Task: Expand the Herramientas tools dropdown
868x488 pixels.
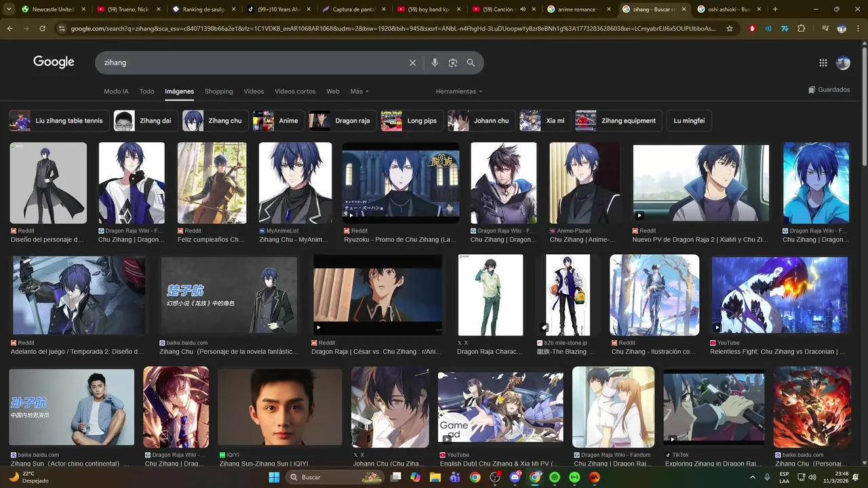Action: pyautogui.click(x=459, y=91)
